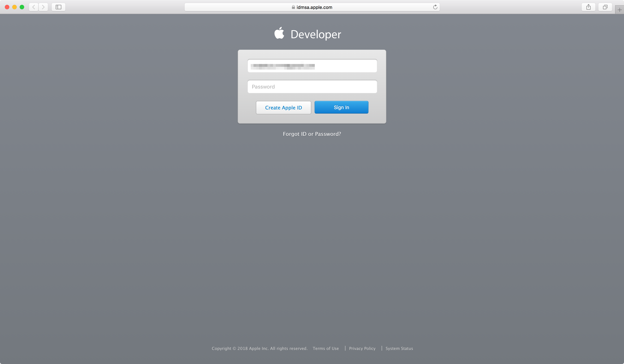The image size is (624, 364).
Task: Visit the Privacy Policy footer link
Action: click(362, 348)
